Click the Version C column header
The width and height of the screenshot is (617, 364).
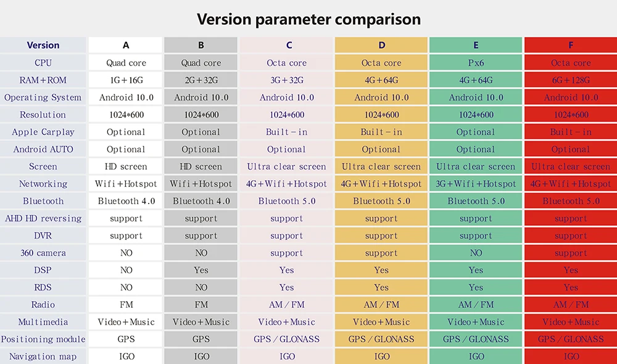287,45
